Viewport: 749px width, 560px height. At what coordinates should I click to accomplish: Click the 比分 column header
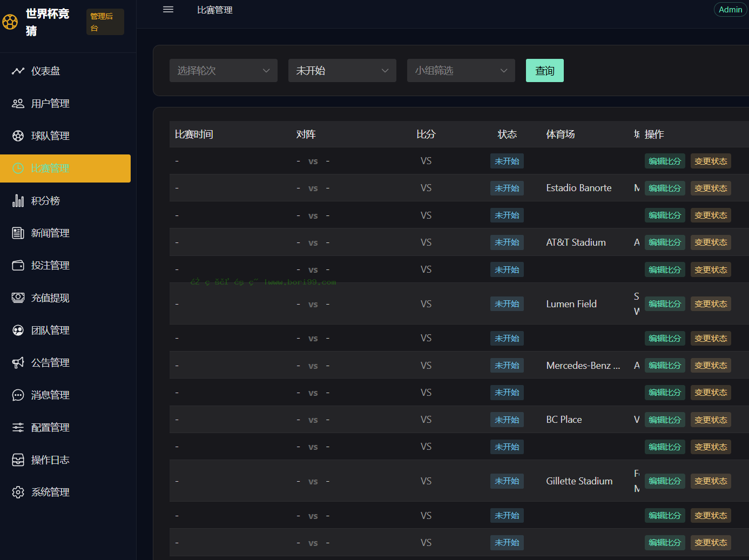click(426, 134)
